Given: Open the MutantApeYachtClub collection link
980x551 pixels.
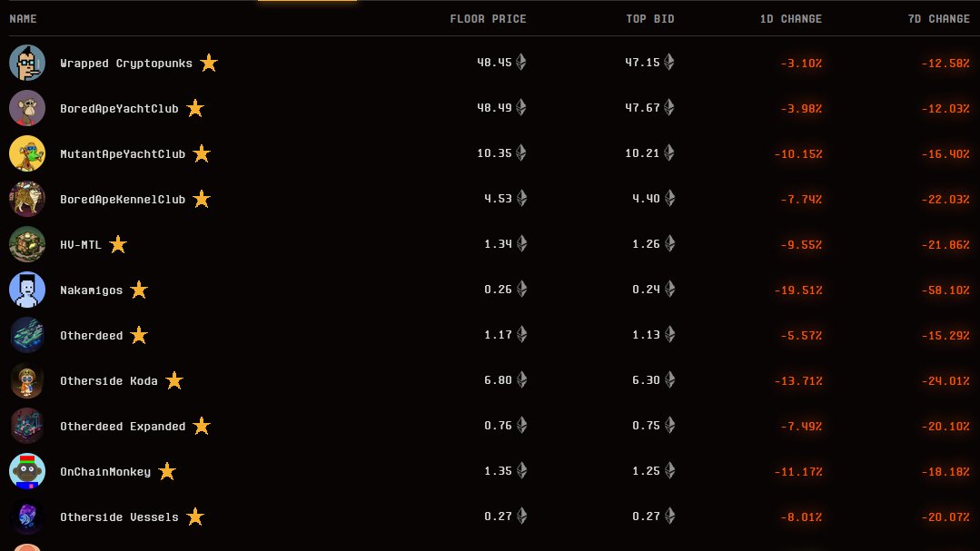Looking at the screenshot, I should click(x=123, y=153).
